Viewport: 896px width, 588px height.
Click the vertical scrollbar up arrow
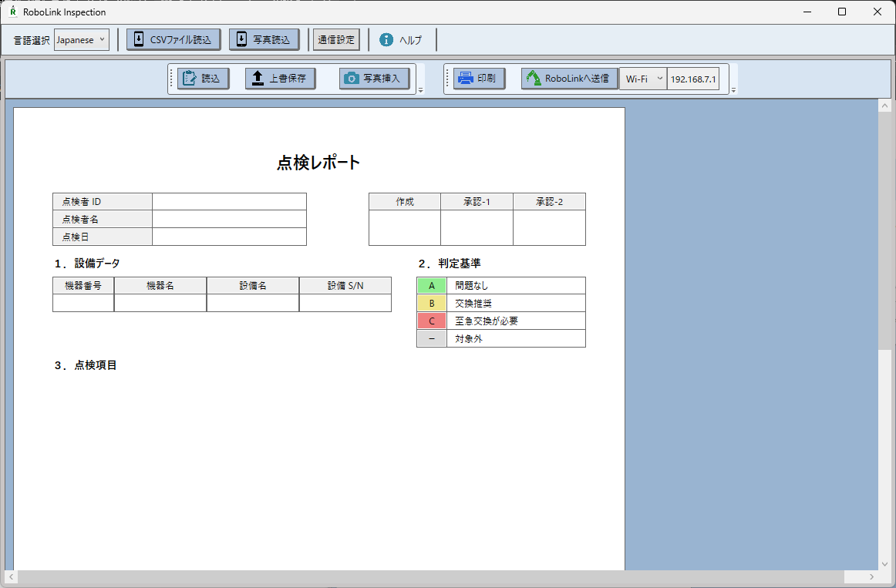[884, 106]
